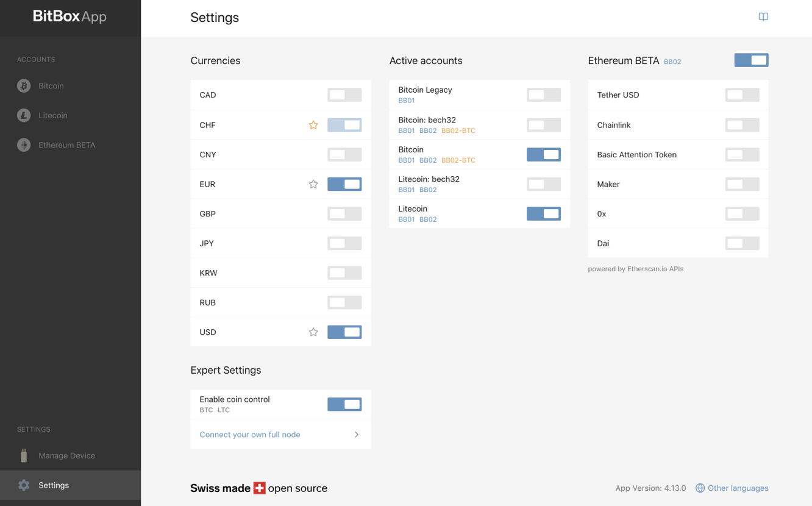The image size is (812, 506).
Task: Go to Manage Device
Action: (70, 455)
